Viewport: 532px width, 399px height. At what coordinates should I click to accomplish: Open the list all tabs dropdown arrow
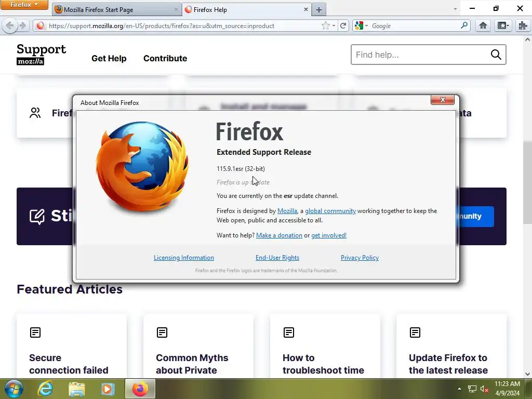pyautogui.click(x=455, y=9)
